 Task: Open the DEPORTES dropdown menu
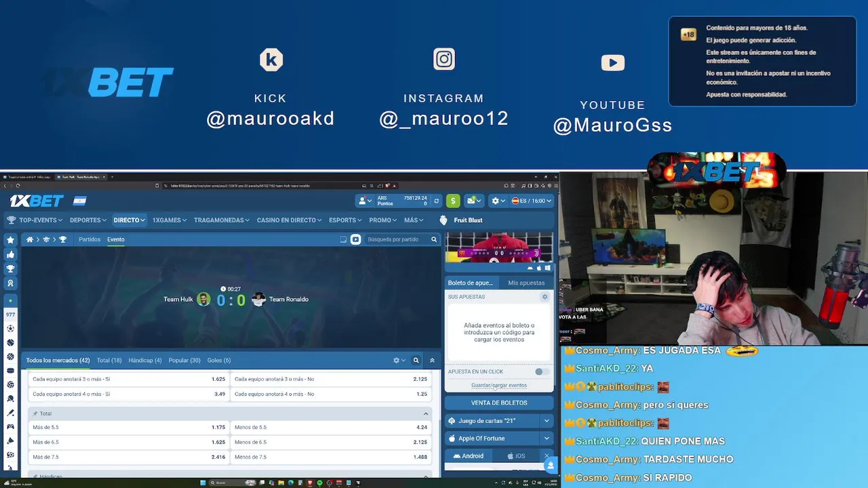(x=88, y=220)
